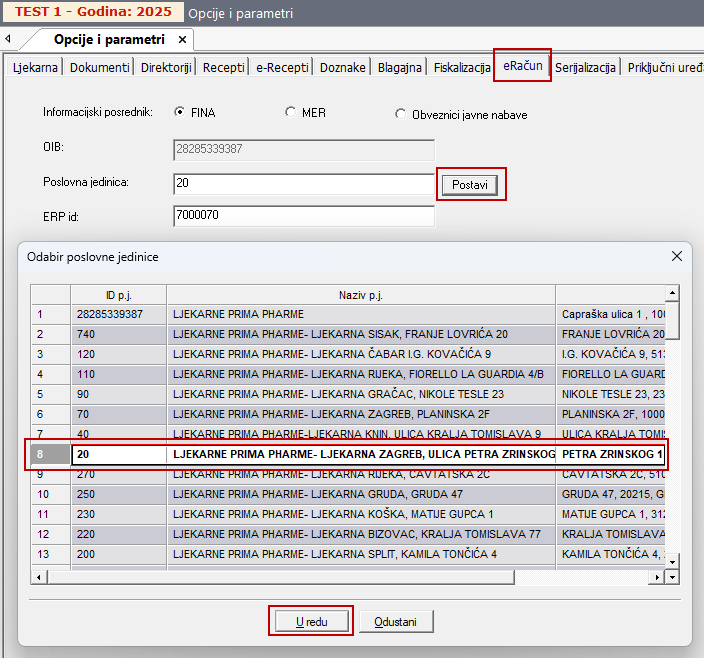
Task: Confirm selection with U redu
Action: coord(310,621)
